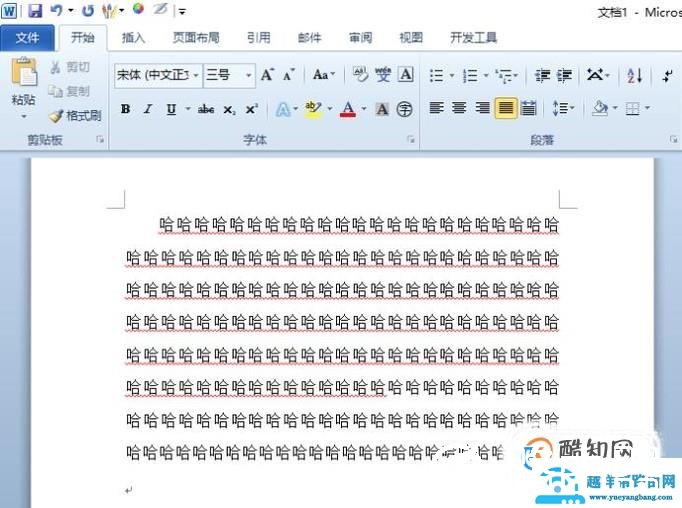Click the Phonetic Guide icon
Image resolution: width=682 pixels, height=508 pixels.
click(x=383, y=75)
